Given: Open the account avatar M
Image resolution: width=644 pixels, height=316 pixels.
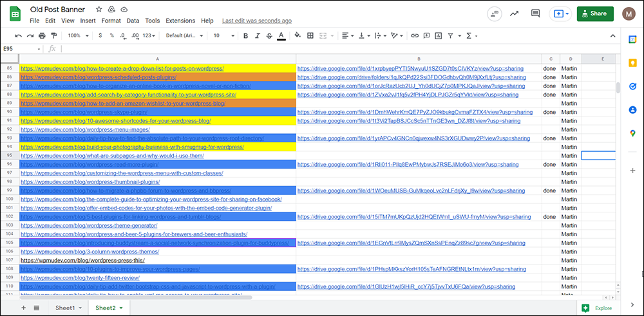Looking at the screenshot, I should 629,14.
